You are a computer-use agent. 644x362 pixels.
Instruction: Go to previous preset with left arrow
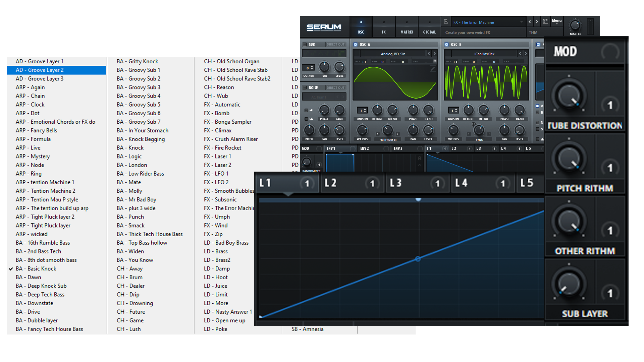[x=530, y=22]
